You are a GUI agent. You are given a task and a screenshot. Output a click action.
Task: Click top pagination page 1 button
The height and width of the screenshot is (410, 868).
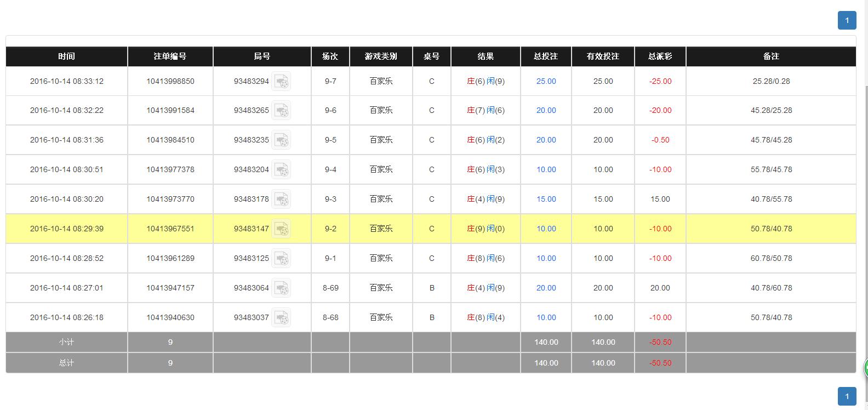(x=847, y=20)
